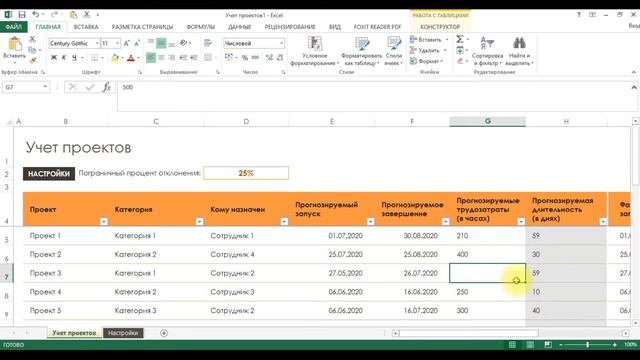Image resolution: width=640 pixels, height=360 pixels.
Task: Undo the last action
Action: [36, 15]
